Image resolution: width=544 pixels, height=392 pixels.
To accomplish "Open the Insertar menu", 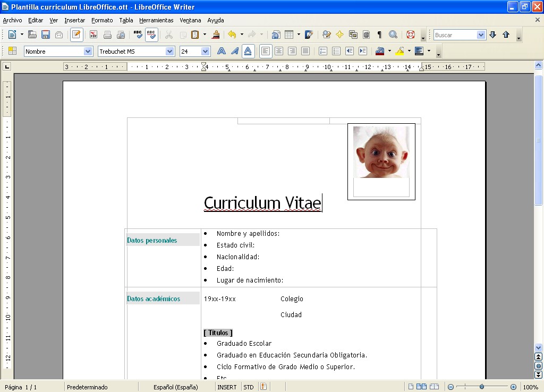I will pos(74,21).
